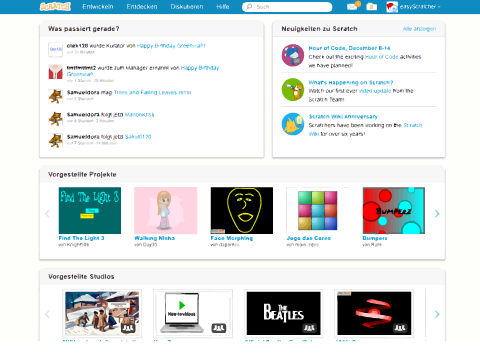The height and width of the screenshot is (360, 480).
Task: Show previous featured studios with the left arrow
Action: (x=47, y=314)
